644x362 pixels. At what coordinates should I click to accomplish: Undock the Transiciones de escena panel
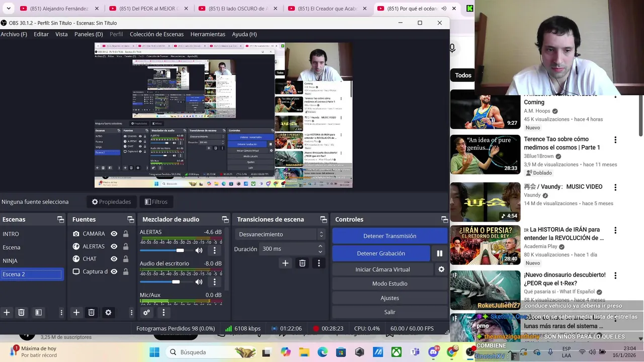pyautogui.click(x=324, y=220)
